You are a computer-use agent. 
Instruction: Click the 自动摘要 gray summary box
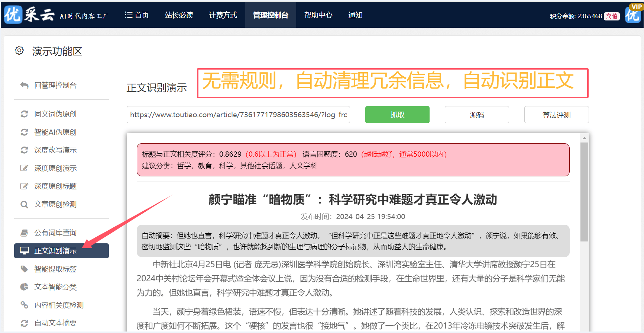(353, 241)
